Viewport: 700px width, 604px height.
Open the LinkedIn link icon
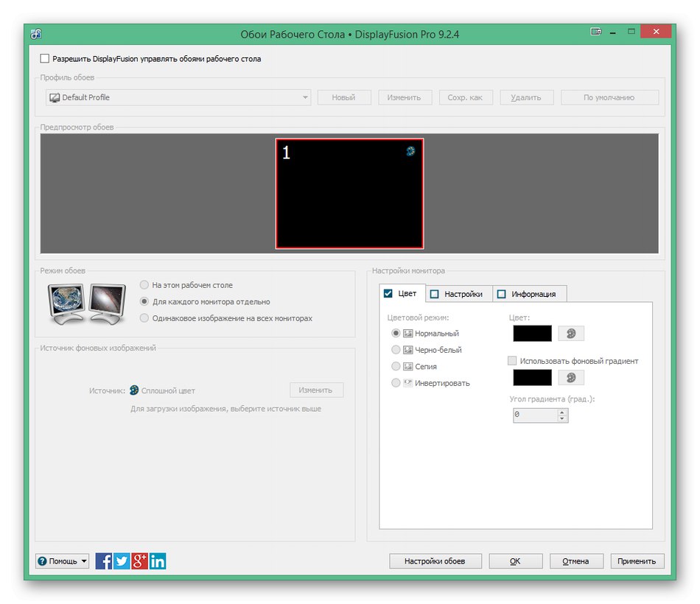click(158, 561)
